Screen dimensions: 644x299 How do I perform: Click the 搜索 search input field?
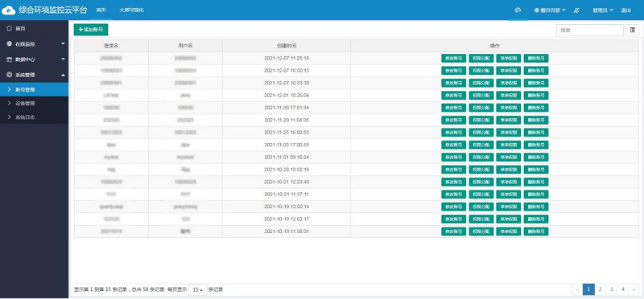tap(590, 30)
